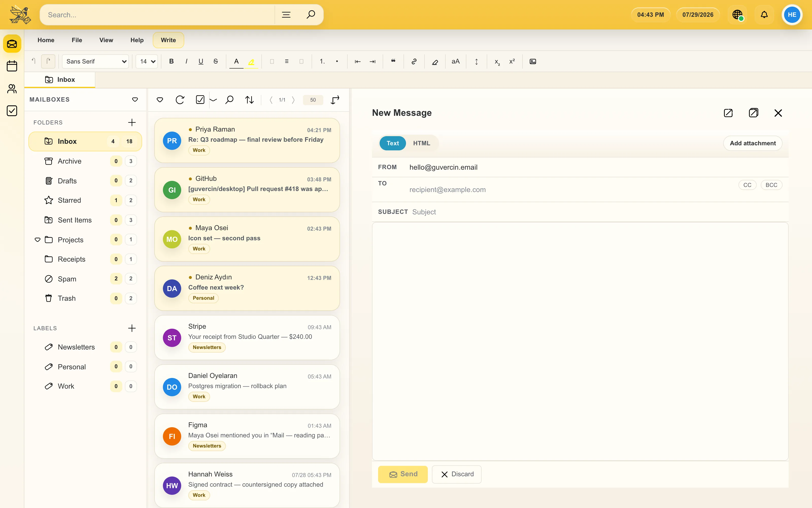Collapse the message list chevron
812x508 pixels.
pos(160,100)
